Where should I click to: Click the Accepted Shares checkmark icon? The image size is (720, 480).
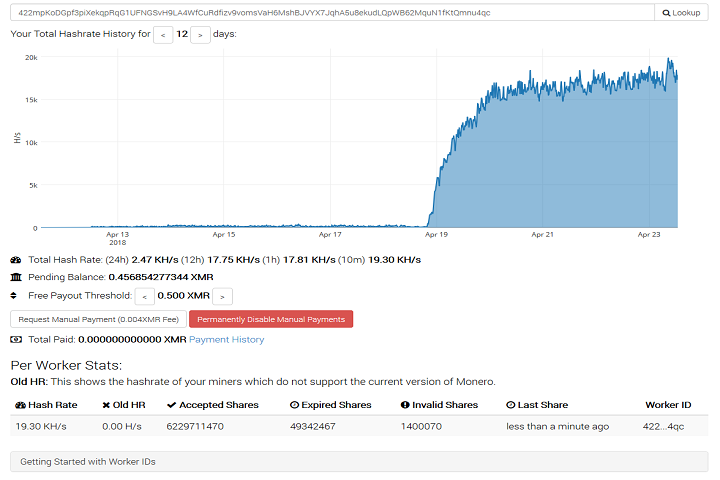point(171,405)
